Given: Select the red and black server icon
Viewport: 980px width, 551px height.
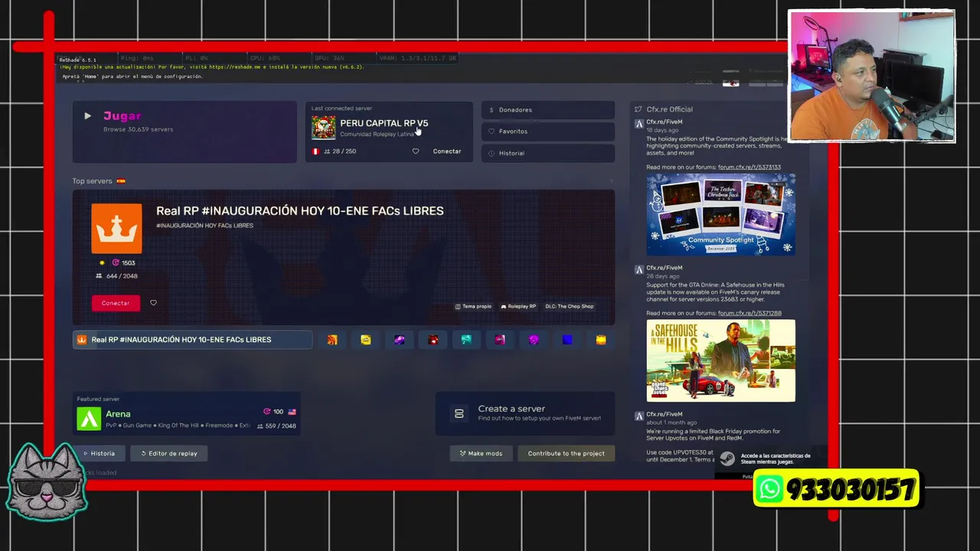Looking at the screenshot, I should click(433, 340).
